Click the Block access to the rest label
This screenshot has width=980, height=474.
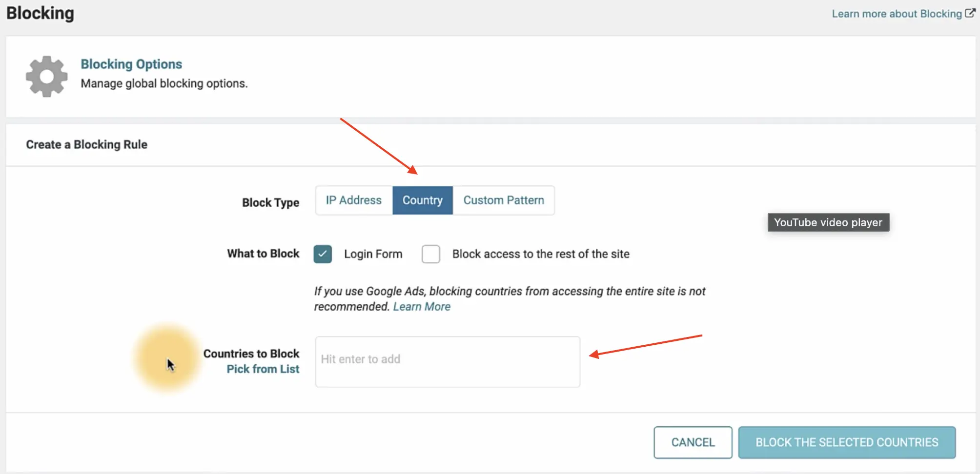point(541,254)
